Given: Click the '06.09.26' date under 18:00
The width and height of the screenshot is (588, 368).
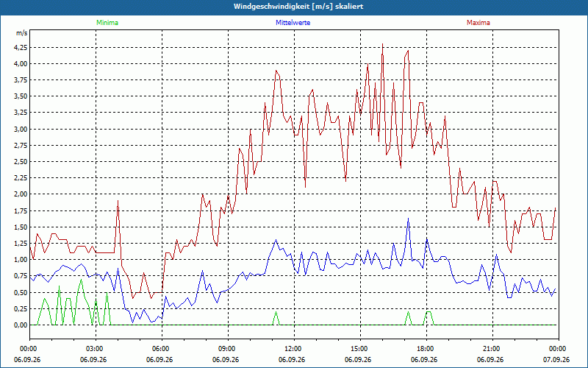Looking at the screenshot, I should [424, 360].
